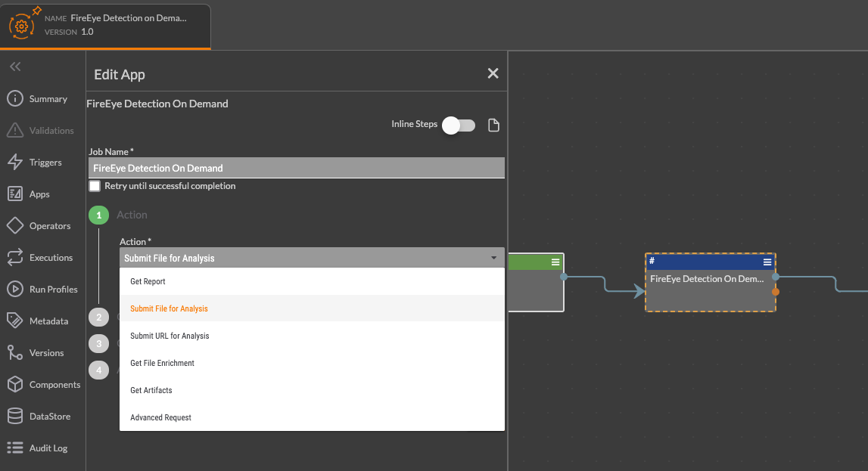
Task: Jump to step 2 circle
Action: pyautogui.click(x=99, y=317)
